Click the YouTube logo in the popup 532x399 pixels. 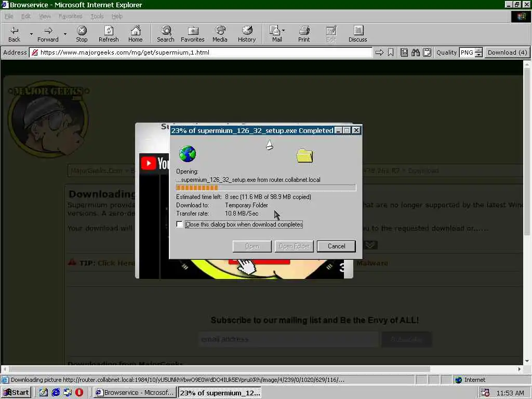coord(155,163)
